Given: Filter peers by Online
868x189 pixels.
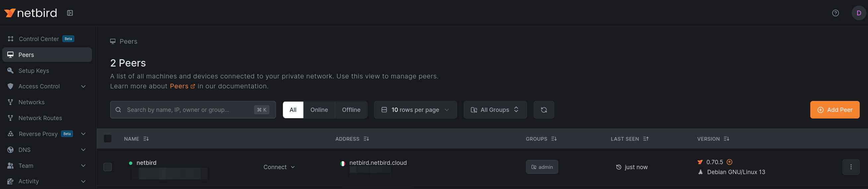Looking at the screenshot, I should pyautogui.click(x=319, y=110).
